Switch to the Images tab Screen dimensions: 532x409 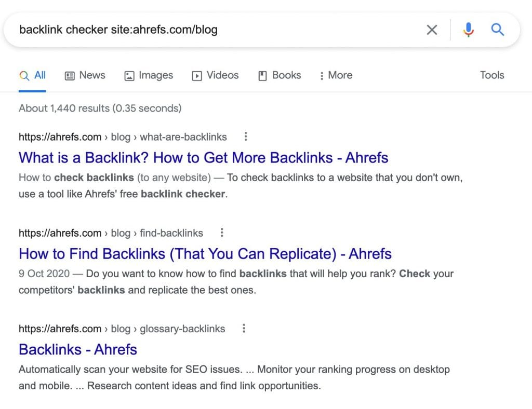point(149,75)
